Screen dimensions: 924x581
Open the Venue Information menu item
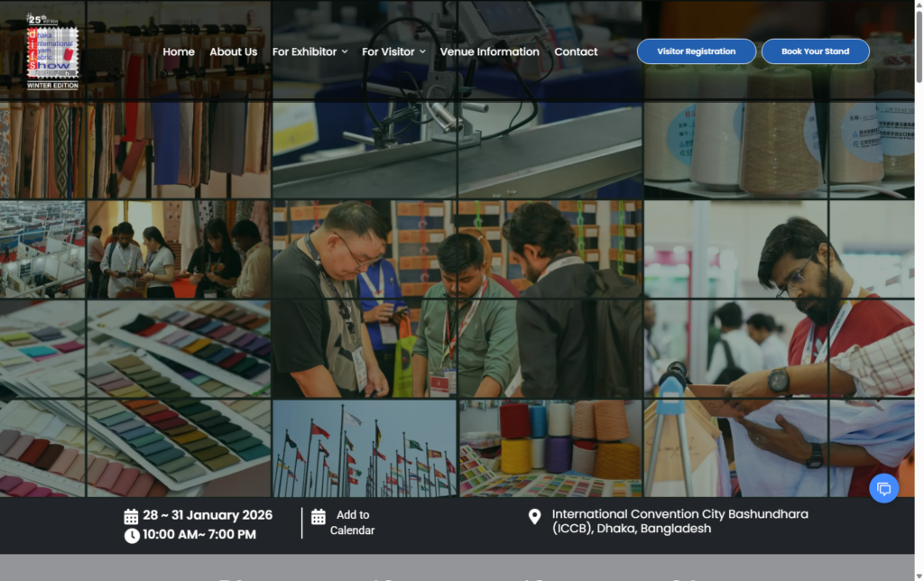click(x=489, y=51)
